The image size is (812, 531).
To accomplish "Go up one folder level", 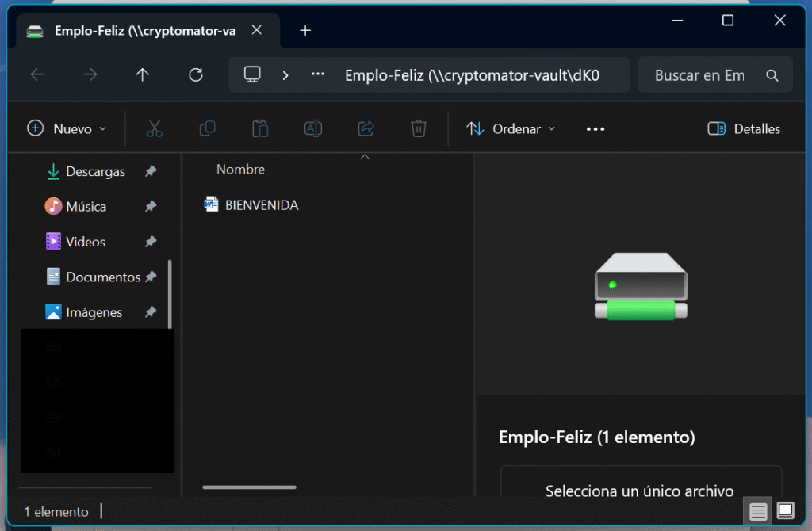I will coord(143,75).
